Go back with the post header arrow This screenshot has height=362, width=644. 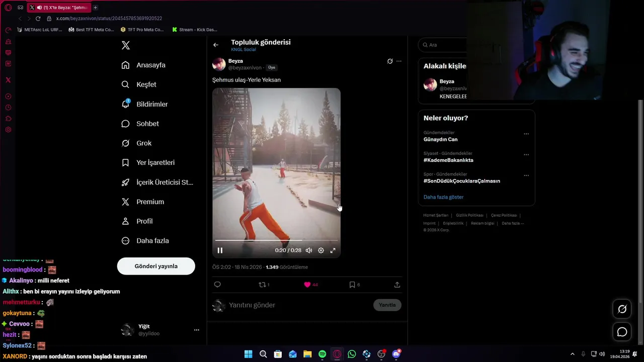[216, 45]
